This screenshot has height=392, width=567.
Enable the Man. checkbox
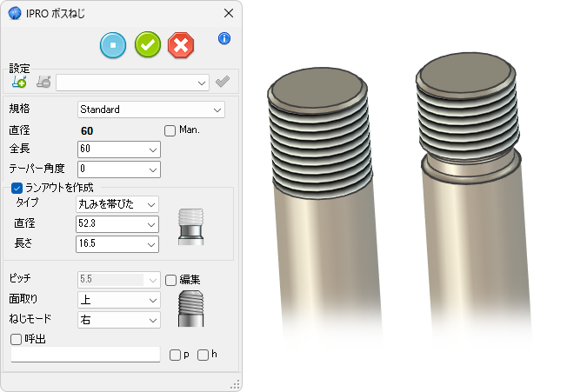pyautogui.click(x=170, y=130)
